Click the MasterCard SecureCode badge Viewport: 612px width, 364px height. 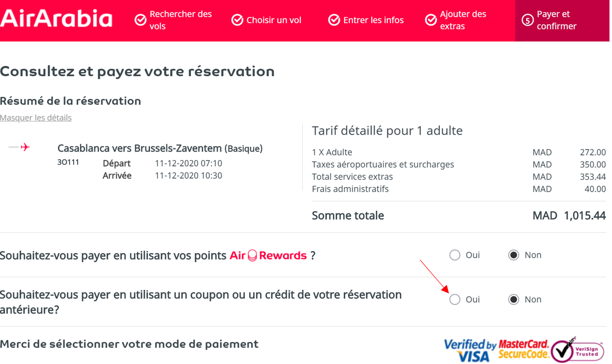point(523,349)
